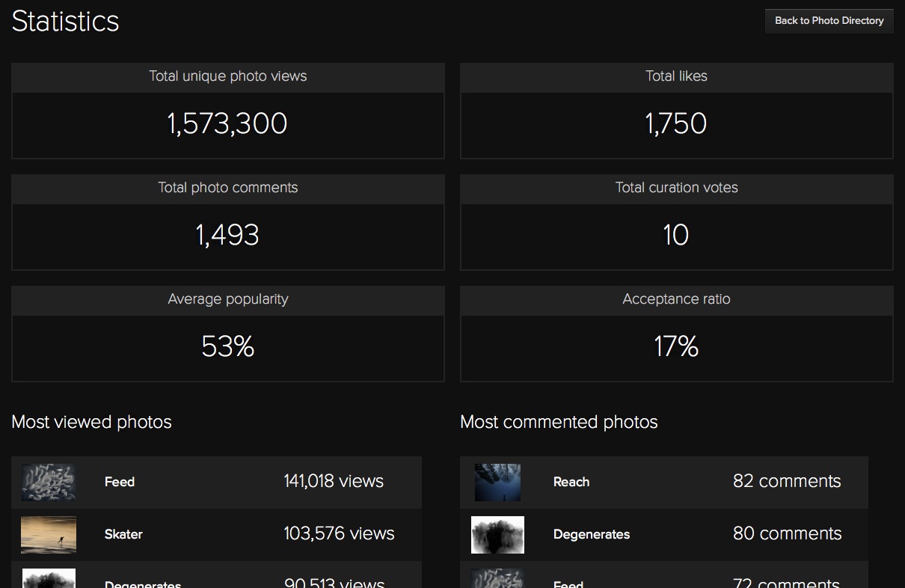Click the 1,573,300 total unique views figure
The image size is (905, 588).
227,124
